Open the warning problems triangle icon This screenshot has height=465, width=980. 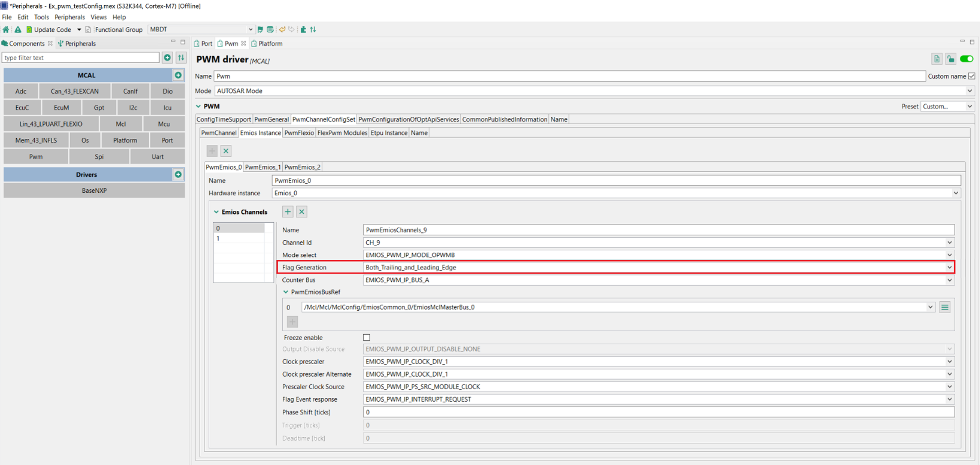(18, 29)
